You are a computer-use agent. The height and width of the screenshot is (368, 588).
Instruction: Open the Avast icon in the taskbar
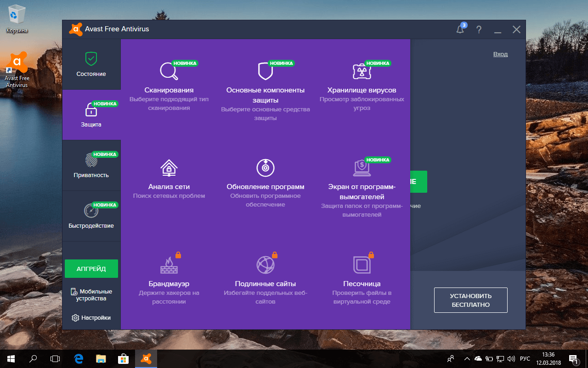[x=146, y=358]
